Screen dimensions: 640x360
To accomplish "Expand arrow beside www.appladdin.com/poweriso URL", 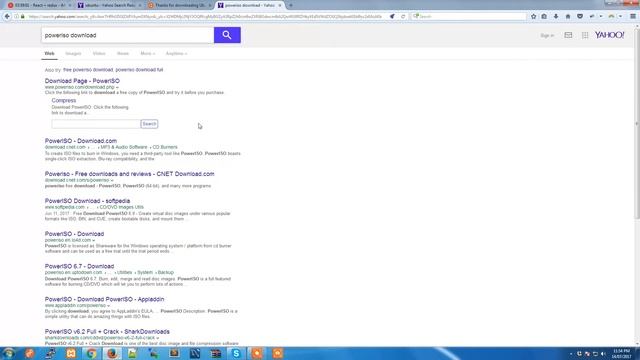I will [108, 305].
